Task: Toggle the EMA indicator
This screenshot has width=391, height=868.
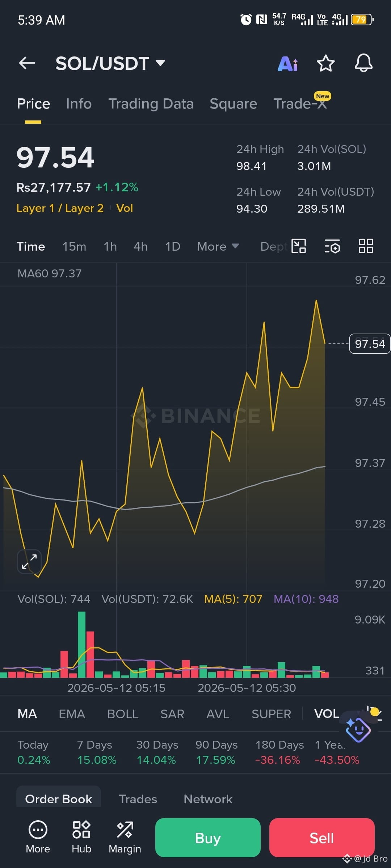Action: coord(72,714)
